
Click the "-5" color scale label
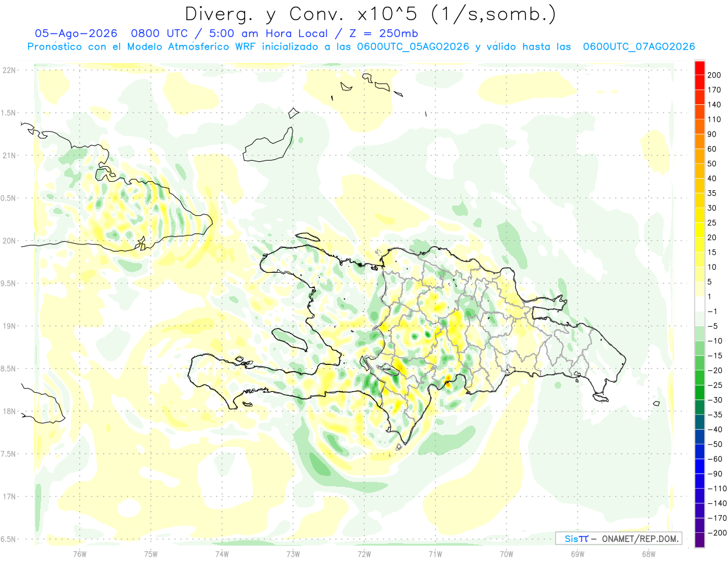click(712, 326)
